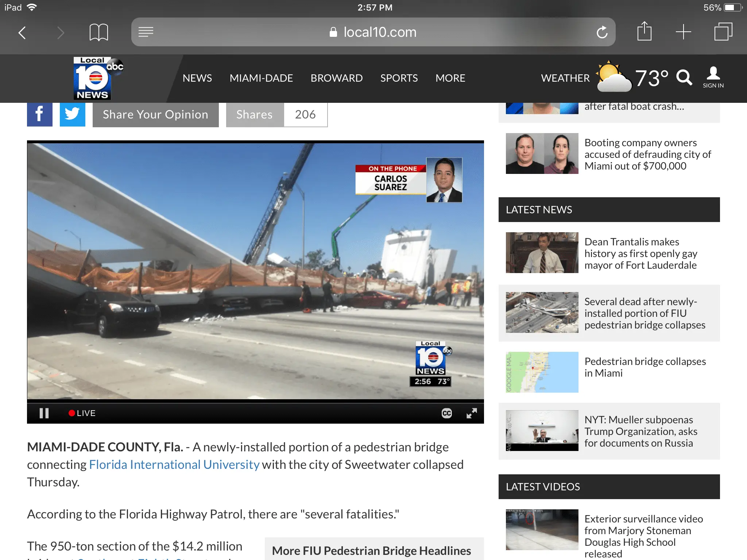Tap the partly cloudy weather icon
Image resolution: width=747 pixels, height=560 pixels.
tap(614, 77)
